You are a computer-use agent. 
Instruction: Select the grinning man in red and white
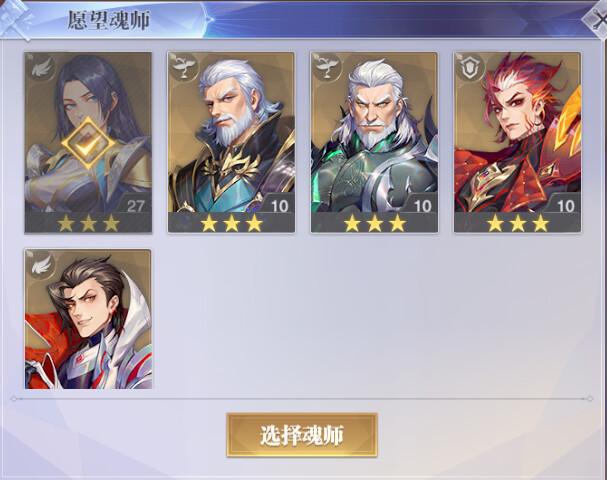coord(88,319)
